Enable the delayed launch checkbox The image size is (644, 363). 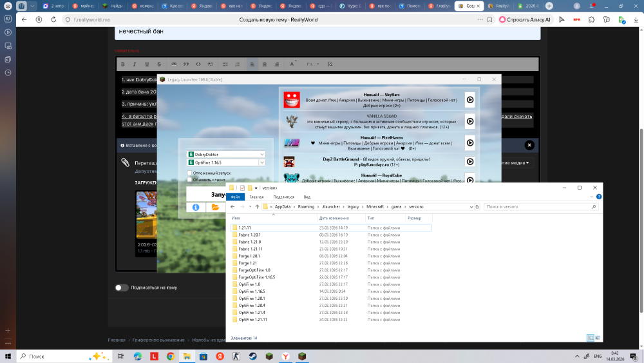pyautogui.click(x=189, y=173)
